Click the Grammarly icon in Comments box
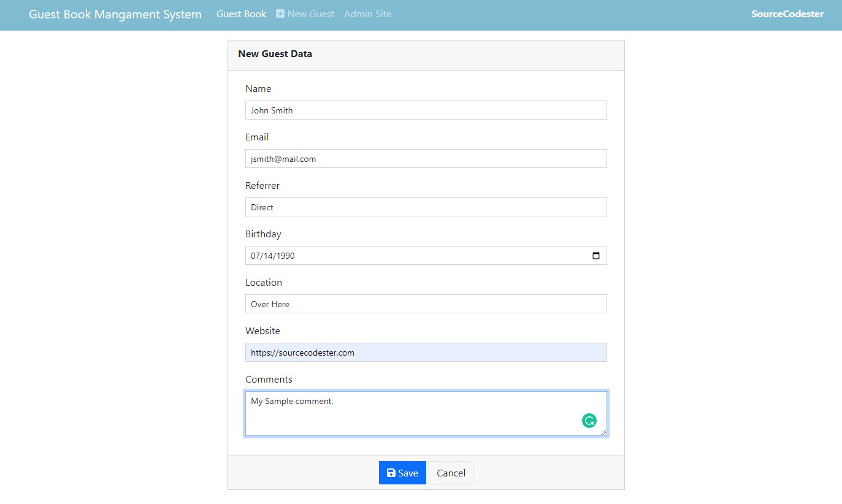Image resolution: width=842 pixels, height=504 pixels. pyautogui.click(x=589, y=421)
